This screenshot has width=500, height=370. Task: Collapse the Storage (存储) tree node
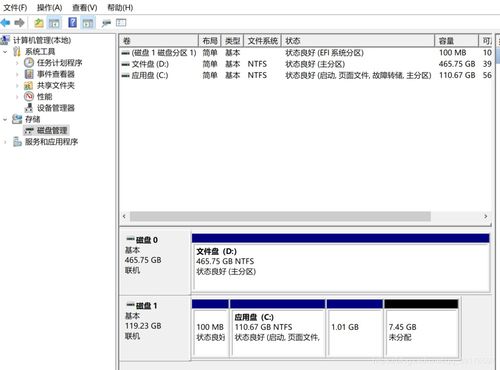[5, 119]
